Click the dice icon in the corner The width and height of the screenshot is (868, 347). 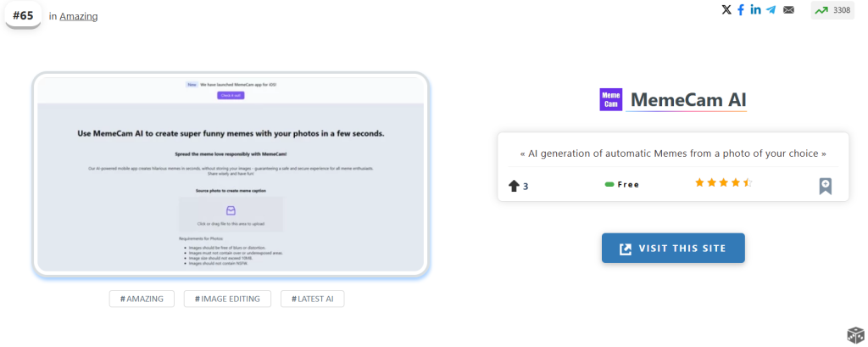tap(854, 334)
